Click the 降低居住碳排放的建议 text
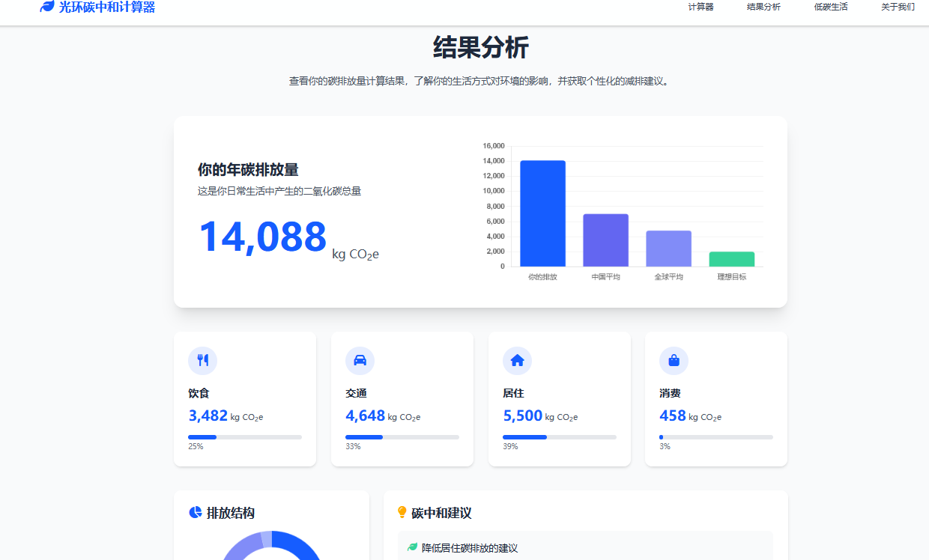Screen dimensions: 929x560 pos(470,548)
